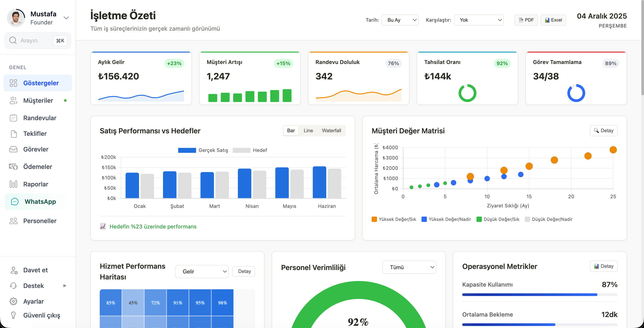Switch chart to the Line tab

click(308, 131)
